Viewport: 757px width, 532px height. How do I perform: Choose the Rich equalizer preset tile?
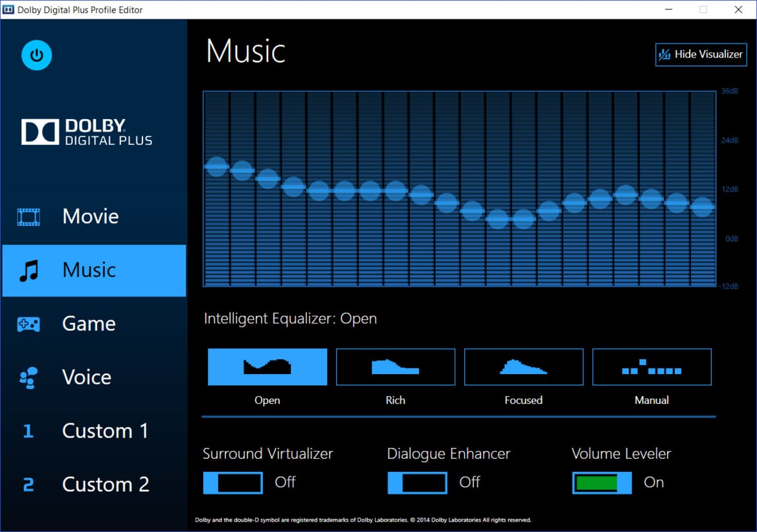tap(396, 367)
